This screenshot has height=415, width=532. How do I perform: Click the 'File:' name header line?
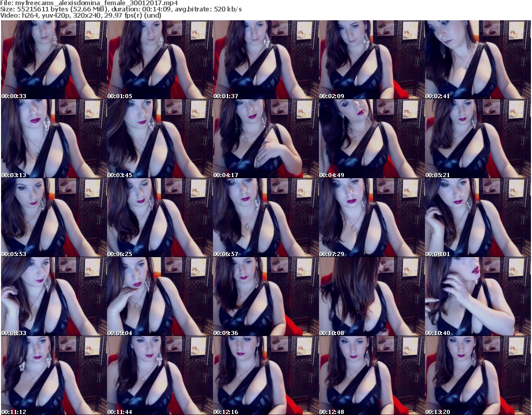89,3
